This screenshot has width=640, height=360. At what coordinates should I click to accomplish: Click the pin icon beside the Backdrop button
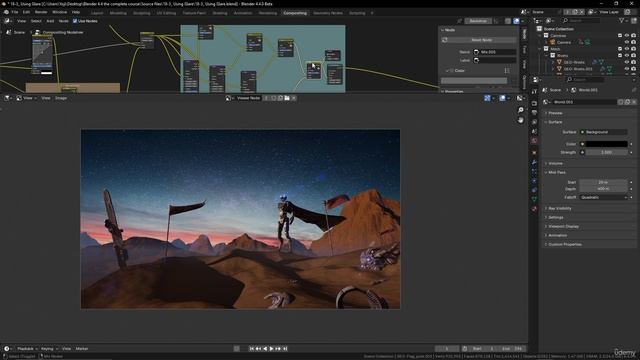(x=460, y=21)
